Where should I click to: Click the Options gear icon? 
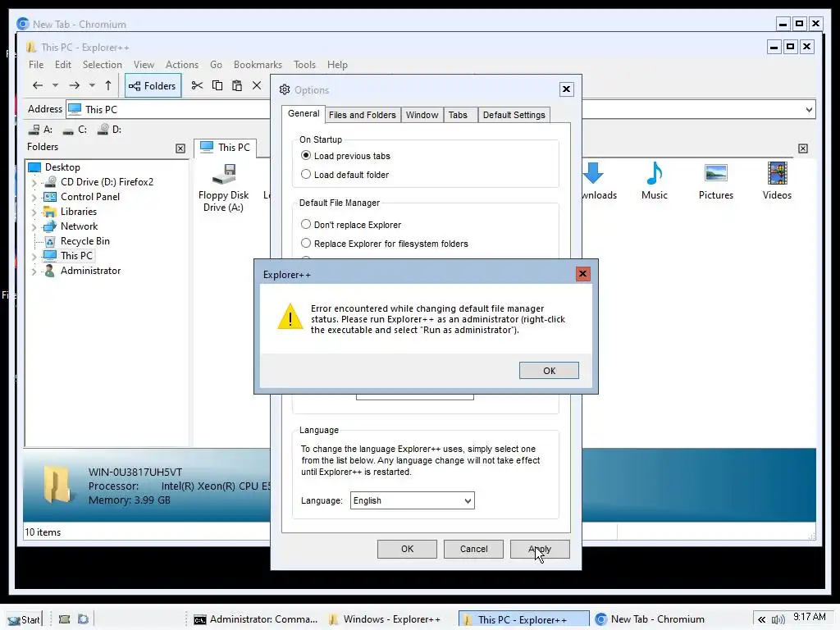[x=285, y=89]
